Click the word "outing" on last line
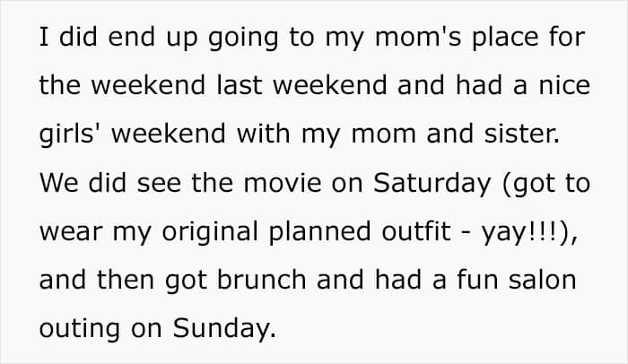The image size is (628, 364). [x=80, y=329]
